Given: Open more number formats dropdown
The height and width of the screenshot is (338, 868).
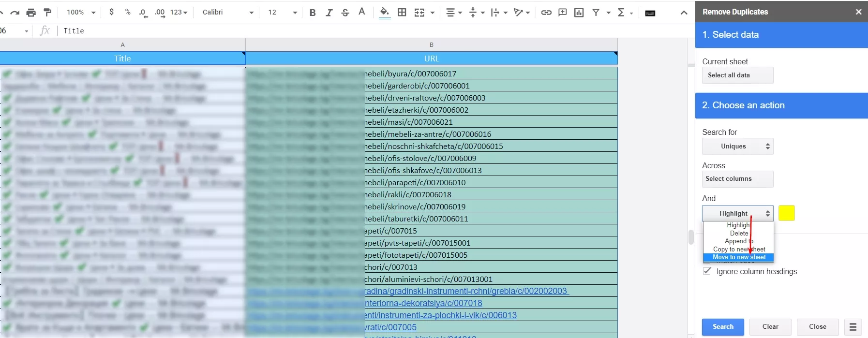Looking at the screenshot, I should click(x=179, y=12).
